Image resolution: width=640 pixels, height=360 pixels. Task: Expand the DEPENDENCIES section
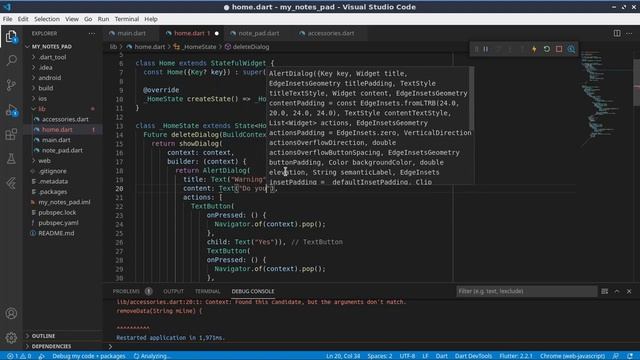[x=51, y=346]
